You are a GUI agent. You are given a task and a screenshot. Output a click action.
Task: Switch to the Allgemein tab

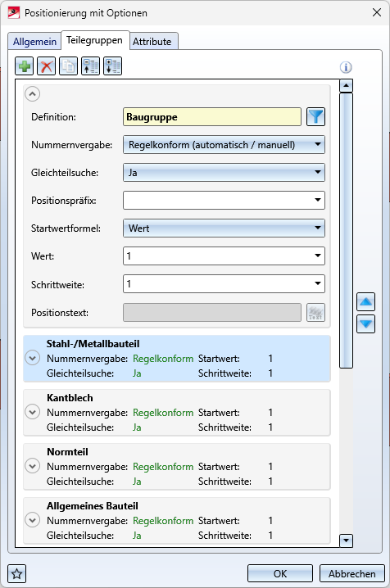pyautogui.click(x=34, y=41)
